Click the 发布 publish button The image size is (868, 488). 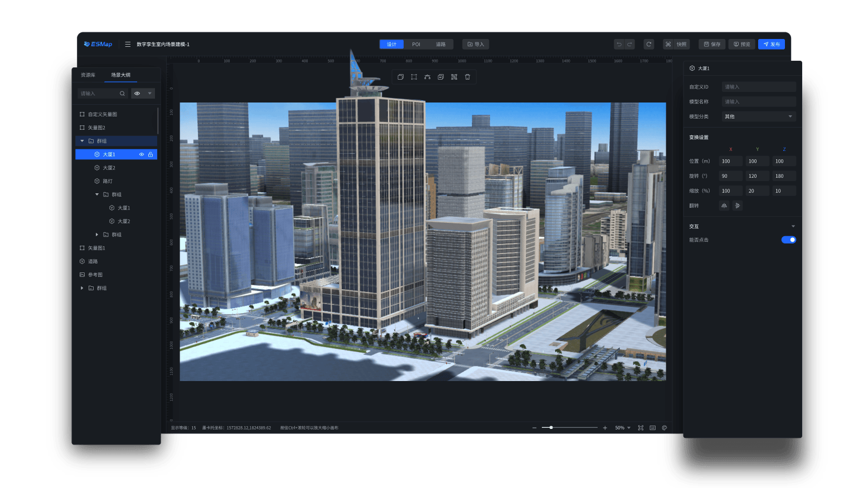[x=771, y=44]
